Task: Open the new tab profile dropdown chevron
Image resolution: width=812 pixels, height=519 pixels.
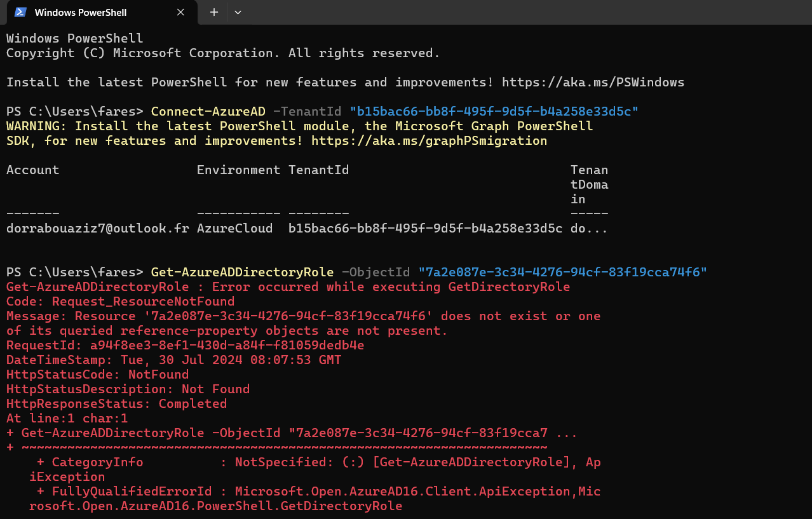Action: coord(238,12)
